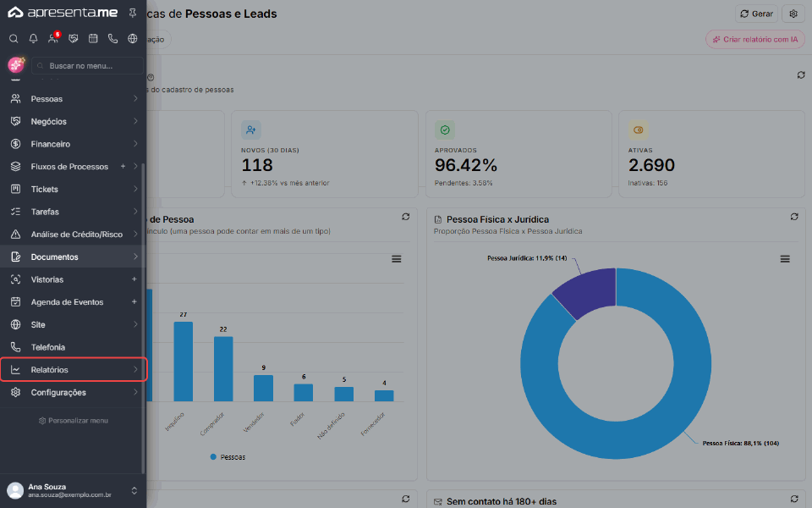Image resolution: width=812 pixels, height=508 pixels.
Task: Click the 96.42% Aprovados value
Action: click(x=465, y=165)
